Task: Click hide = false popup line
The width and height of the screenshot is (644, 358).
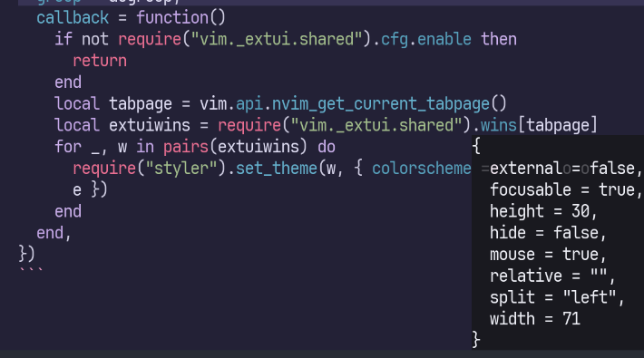Action: tap(548, 233)
